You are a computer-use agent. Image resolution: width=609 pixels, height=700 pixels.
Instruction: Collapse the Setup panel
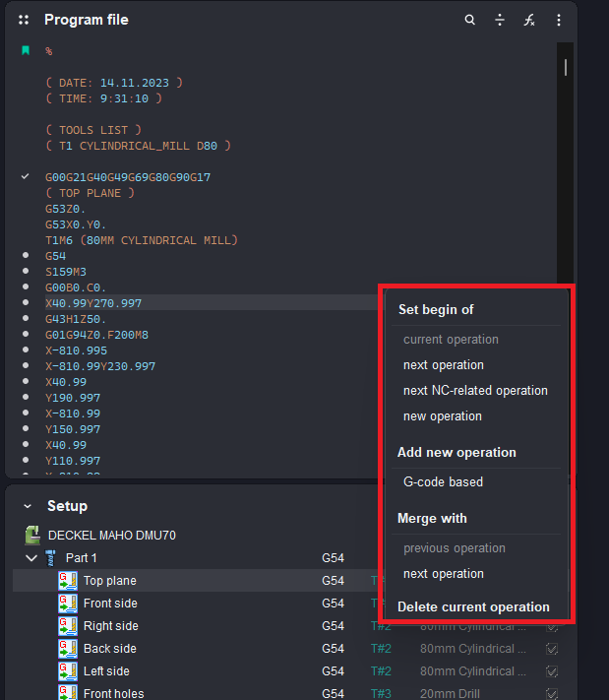28,506
